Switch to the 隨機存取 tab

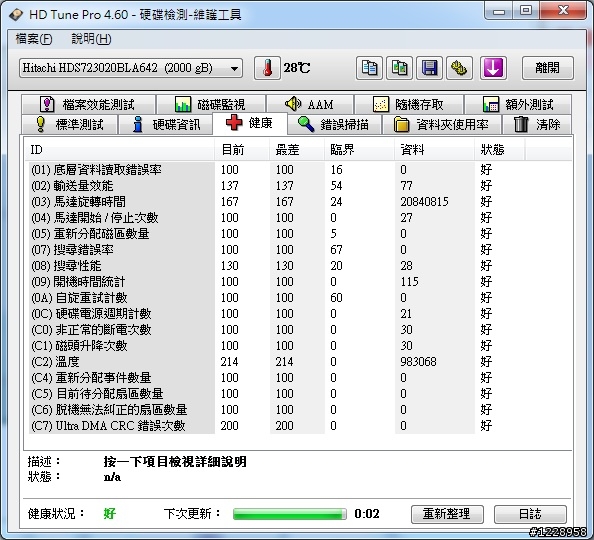tap(409, 104)
